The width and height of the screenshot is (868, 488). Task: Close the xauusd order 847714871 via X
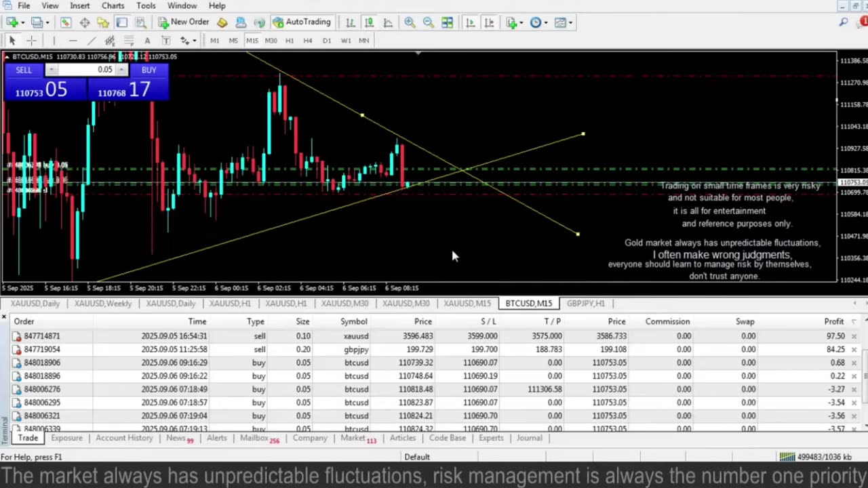(x=854, y=336)
